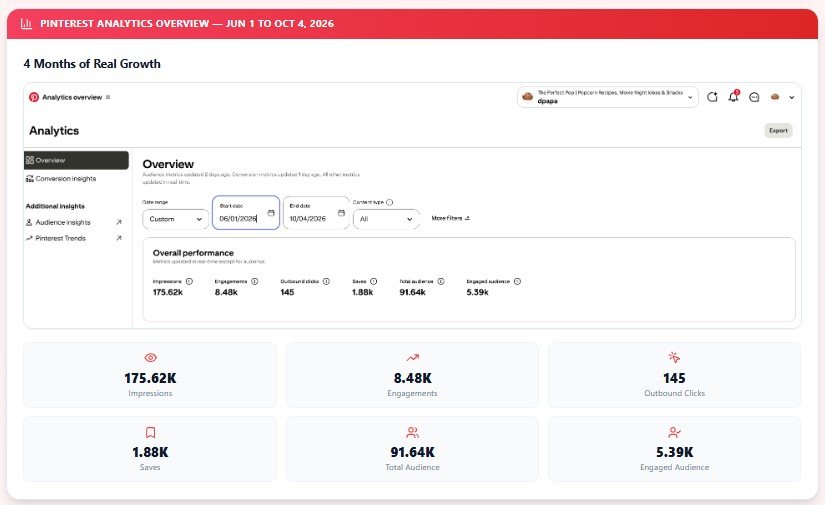The height and width of the screenshot is (505, 825).
Task: Click the bar chart icon in red header
Action: (x=26, y=24)
